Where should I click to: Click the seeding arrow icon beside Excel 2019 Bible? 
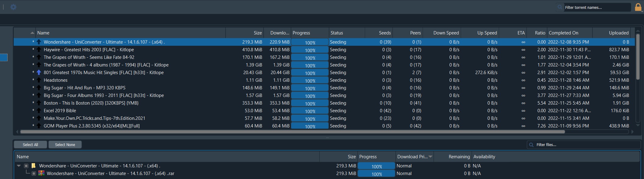point(39,111)
